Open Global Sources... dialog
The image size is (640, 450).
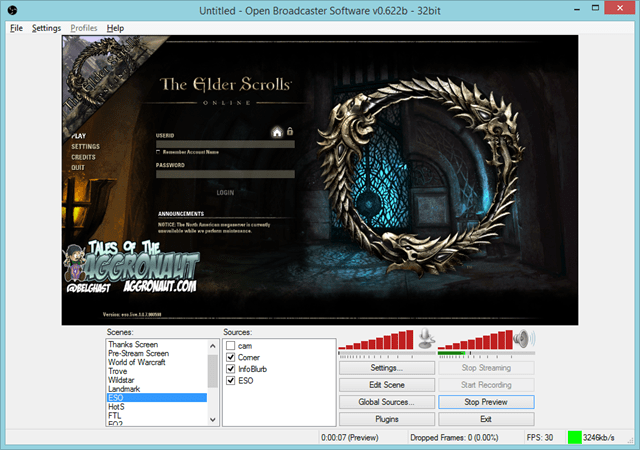click(387, 402)
